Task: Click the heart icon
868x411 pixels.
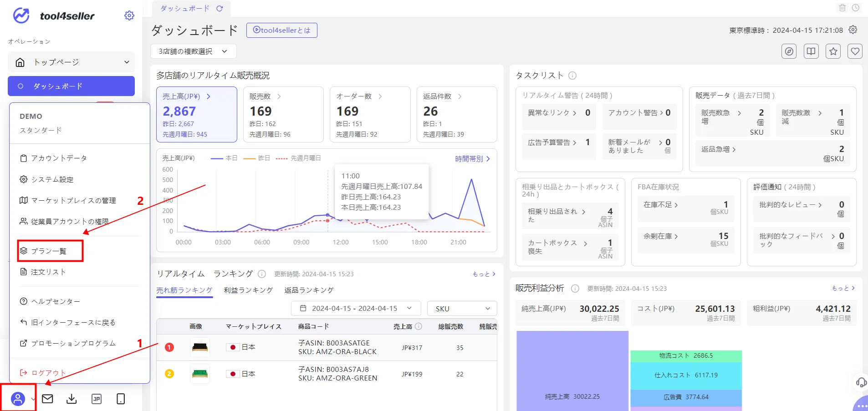Action: click(855, 51)
